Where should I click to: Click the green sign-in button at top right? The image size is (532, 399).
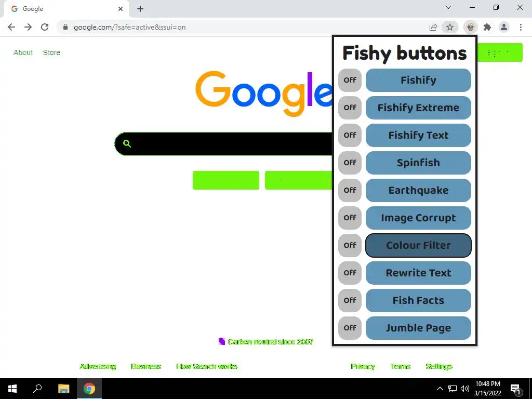point(500,52)
